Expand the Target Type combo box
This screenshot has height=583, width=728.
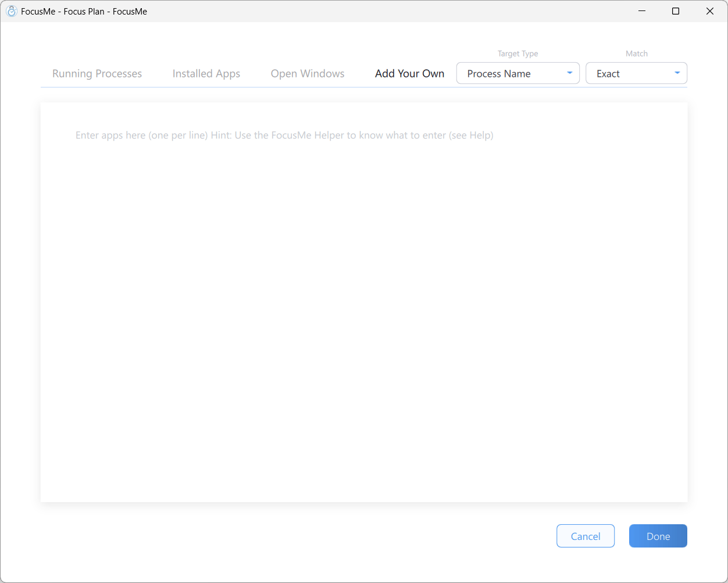518,73
